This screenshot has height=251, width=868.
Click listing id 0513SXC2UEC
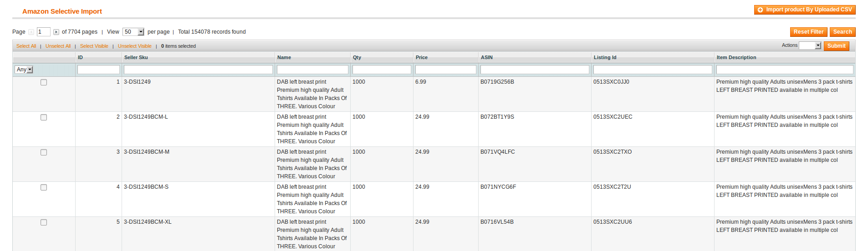point(613,117)
